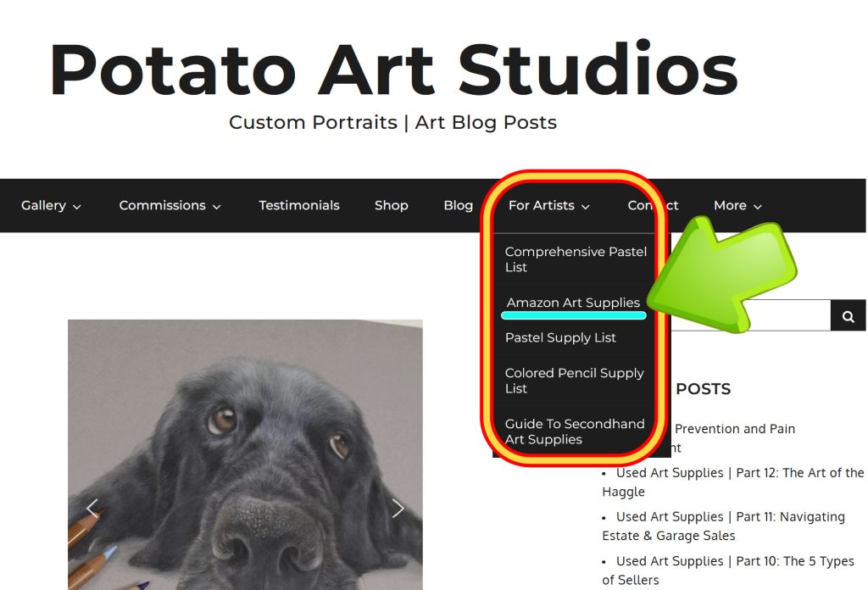
Task: Select Colored Pencil Supply List entry
Action: (x=574, y=381)
